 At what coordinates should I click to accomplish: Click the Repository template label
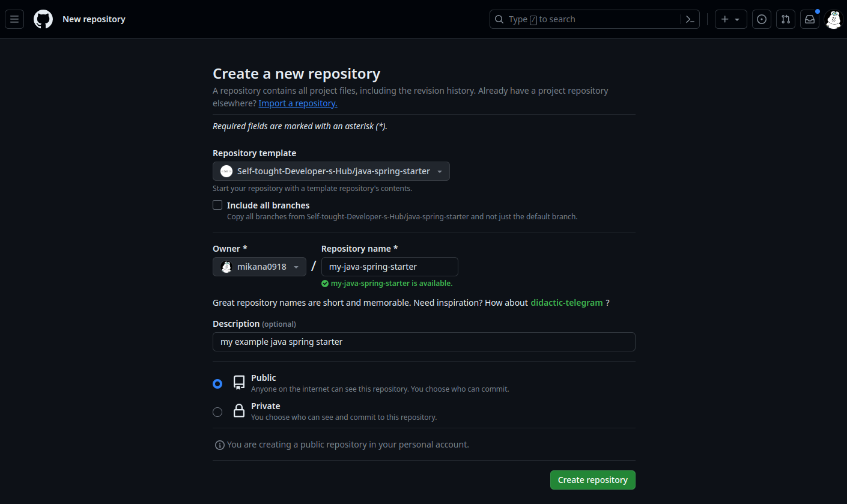[x=255, y=153]
